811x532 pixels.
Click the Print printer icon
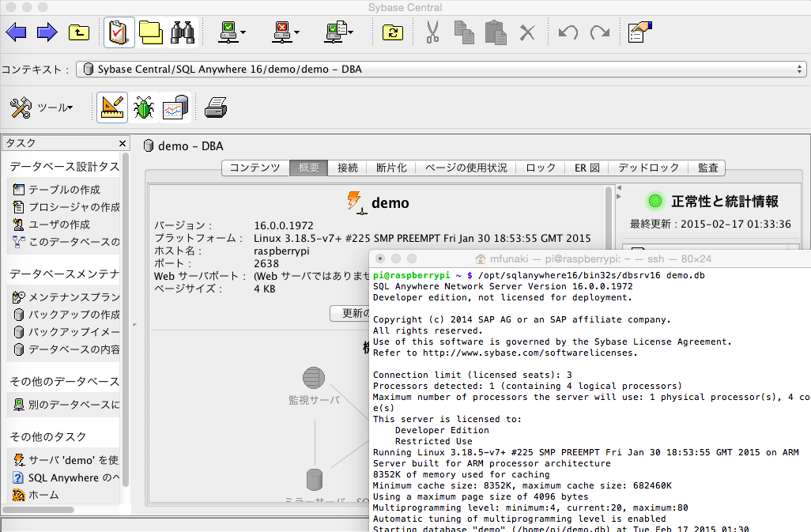(216, 108)
